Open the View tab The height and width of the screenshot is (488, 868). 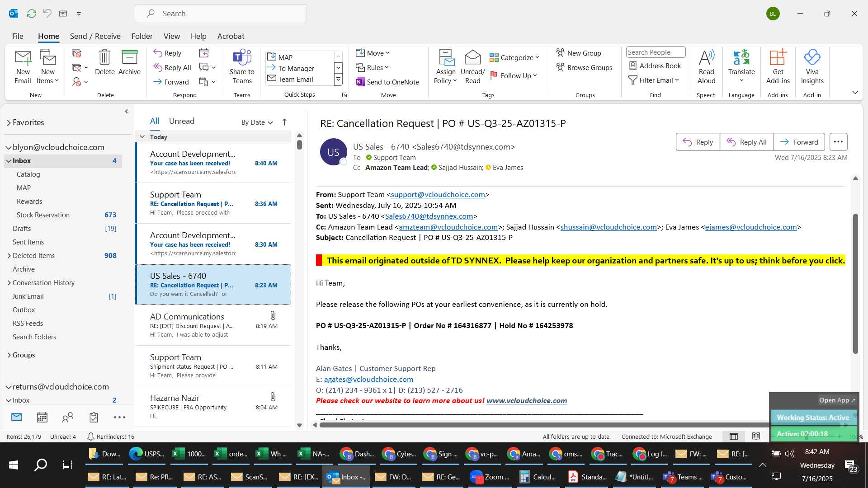tap(171, 36)
